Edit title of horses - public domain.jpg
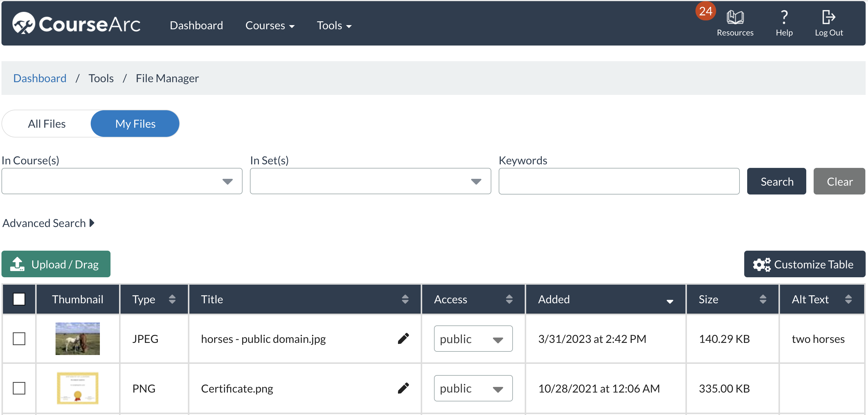This screenshot has width=868, height=415. pyautogui.click(x=403, y=338)
